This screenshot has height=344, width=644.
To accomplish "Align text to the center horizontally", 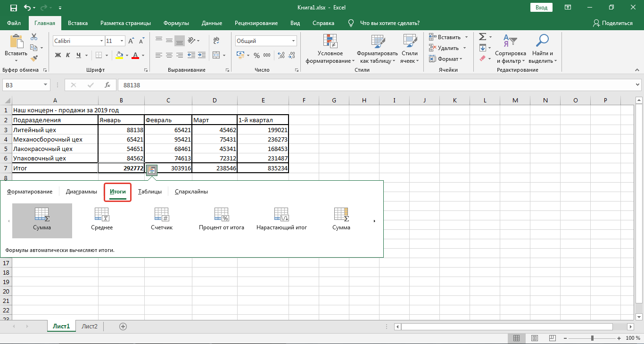I will pos(169,55).
